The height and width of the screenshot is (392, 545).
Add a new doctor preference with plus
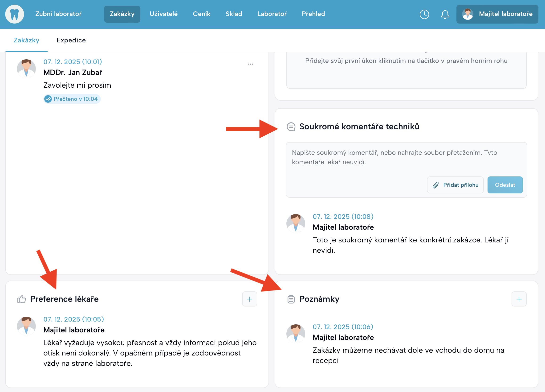[x=249, y=299]
